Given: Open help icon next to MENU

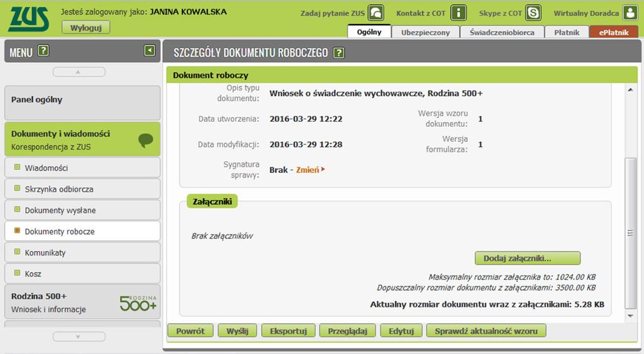Looking at the screenshot, I should point(43,50).
